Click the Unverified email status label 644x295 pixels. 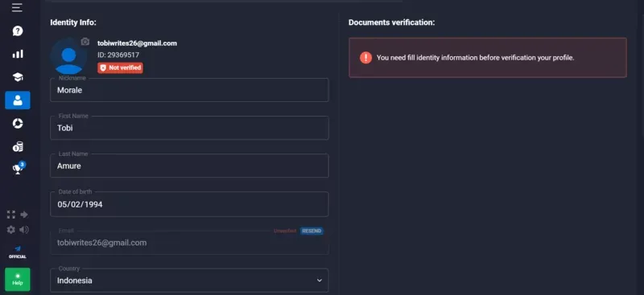pos(285,231)
